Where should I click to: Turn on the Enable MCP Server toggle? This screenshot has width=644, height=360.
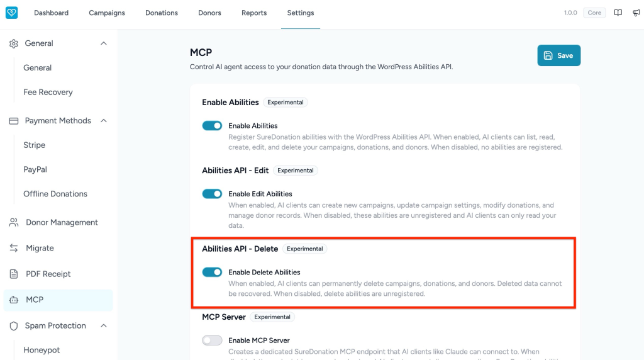[212, 340]
